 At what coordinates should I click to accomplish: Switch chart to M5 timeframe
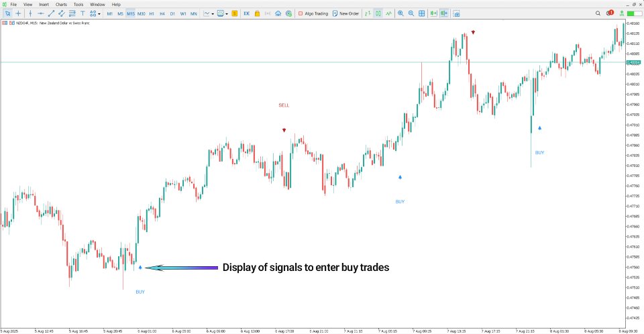point(120,13)
